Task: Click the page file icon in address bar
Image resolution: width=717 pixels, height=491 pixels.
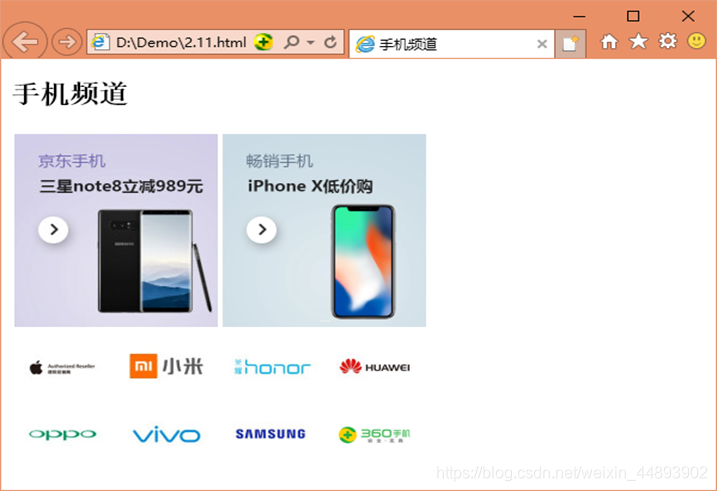Action: [x=100, y=42]
